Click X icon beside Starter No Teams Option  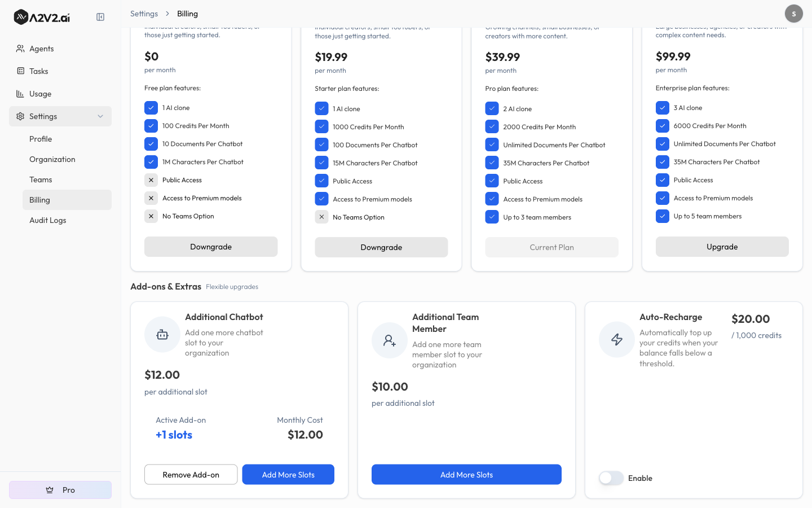321,217
